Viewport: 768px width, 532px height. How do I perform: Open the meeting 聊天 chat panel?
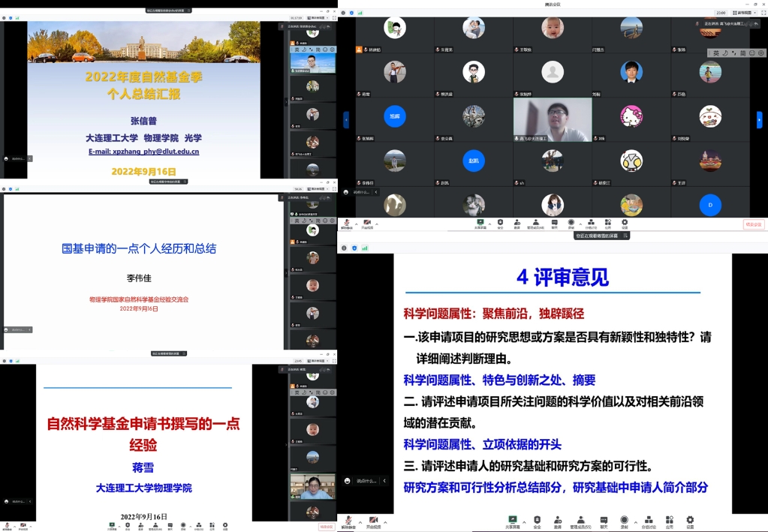point(604,519)
